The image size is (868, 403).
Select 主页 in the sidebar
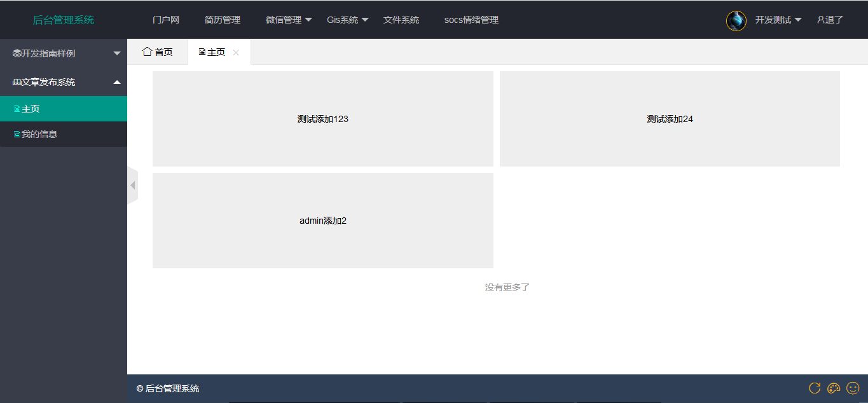64,109
